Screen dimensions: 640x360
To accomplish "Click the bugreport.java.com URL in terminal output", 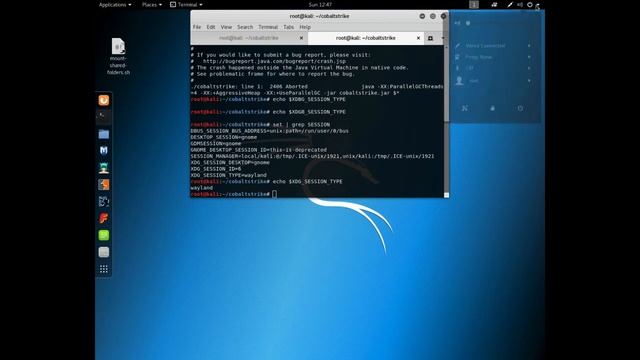I will (274, 61).
